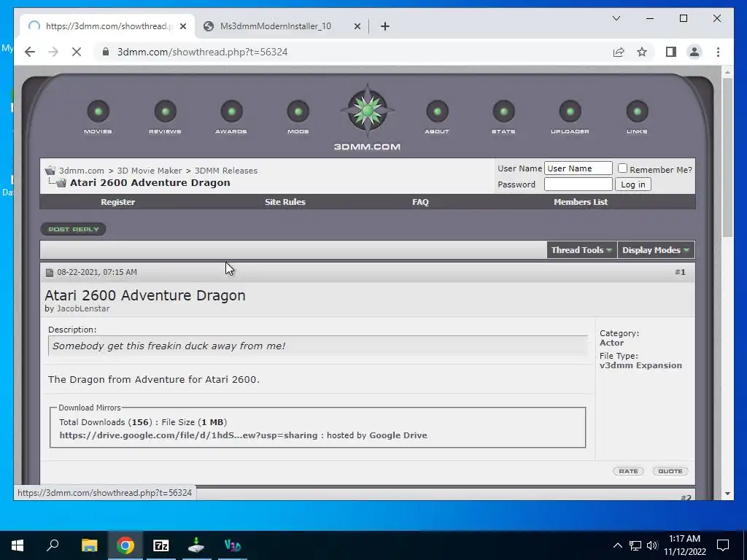Open Windows Start menu
The width and height of the screenshot is (747, 560).
tap(18, 545)
